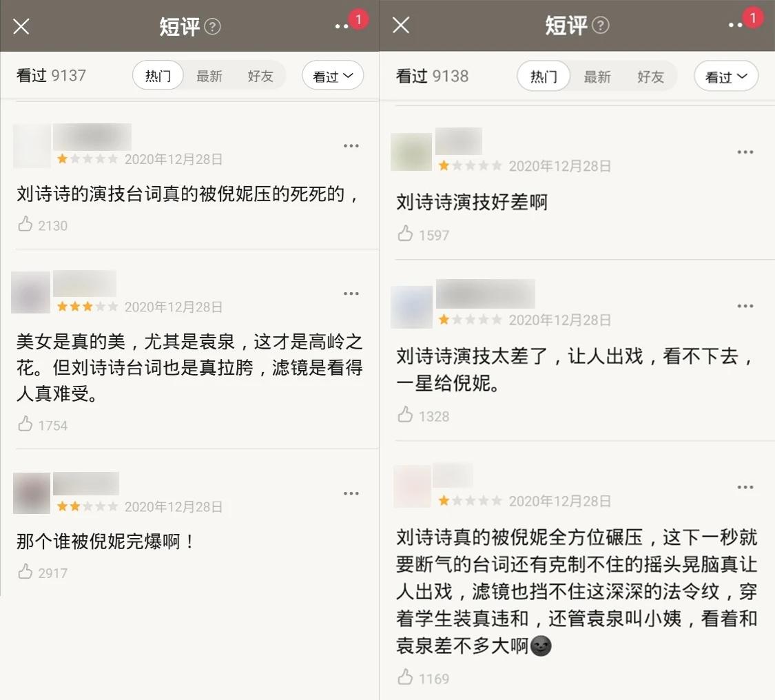Switch to 最新 sorting in the left panel
The image size is (775, 700).
click(x=209, y=76)
